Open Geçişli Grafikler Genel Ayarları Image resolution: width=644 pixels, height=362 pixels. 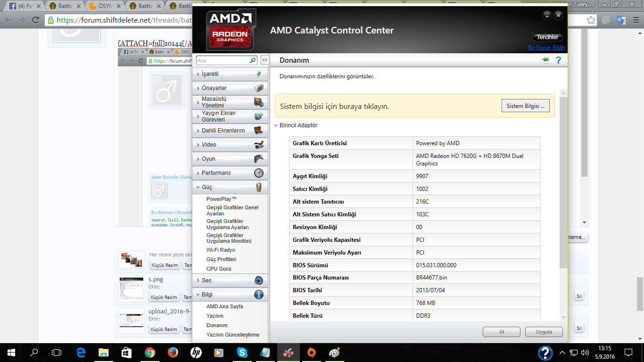click(x=232, y=211)
